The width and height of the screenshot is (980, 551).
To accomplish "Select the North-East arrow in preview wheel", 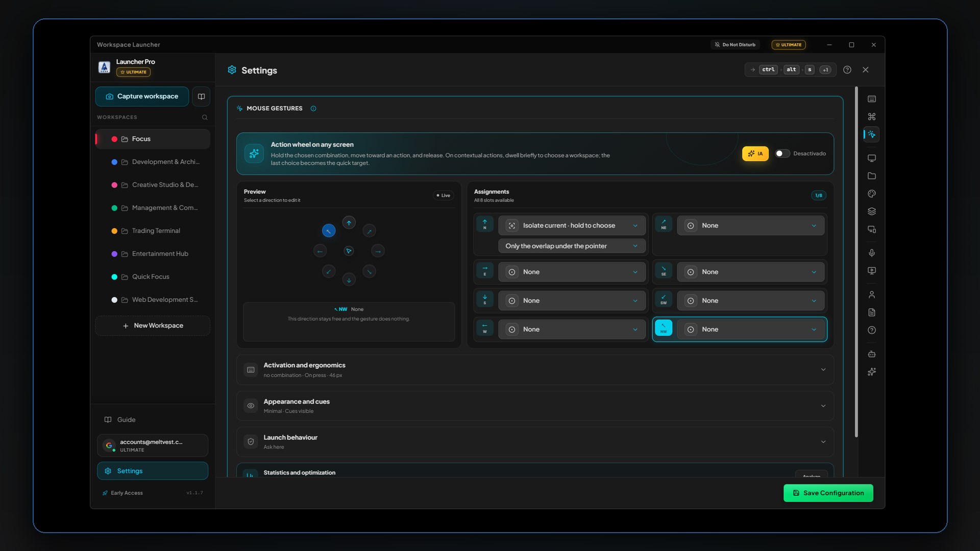I will [369, 231].
